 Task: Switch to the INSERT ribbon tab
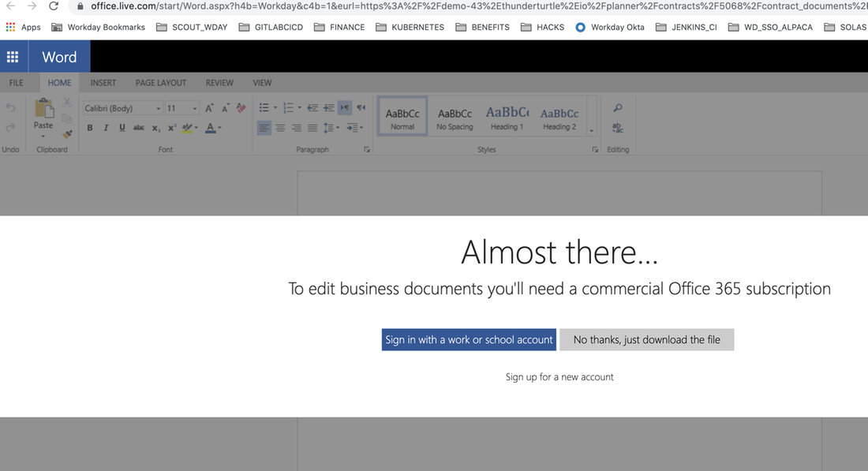coord(103,82)
